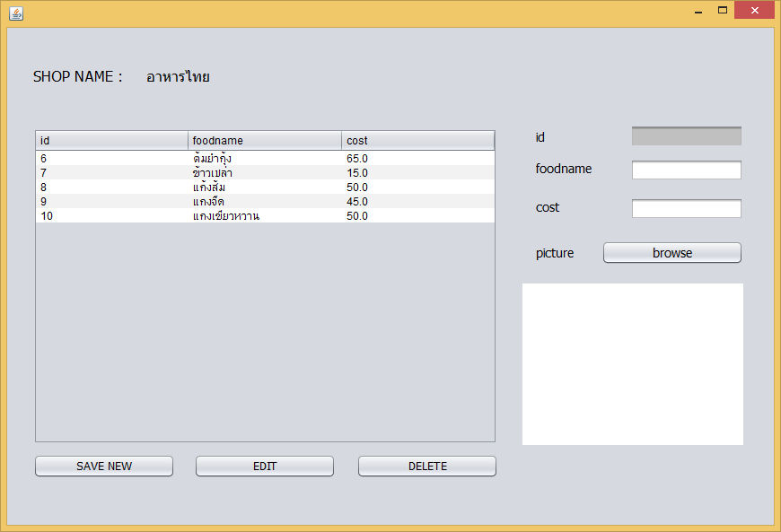
Task: Maximize the application window
Action: (x=722, y=11)
